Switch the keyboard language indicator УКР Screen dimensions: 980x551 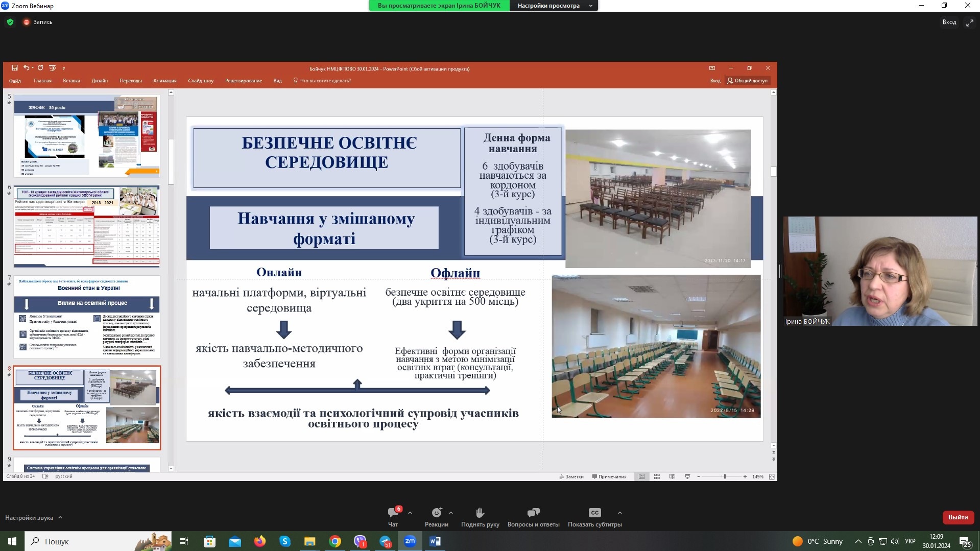coord(910,541)
